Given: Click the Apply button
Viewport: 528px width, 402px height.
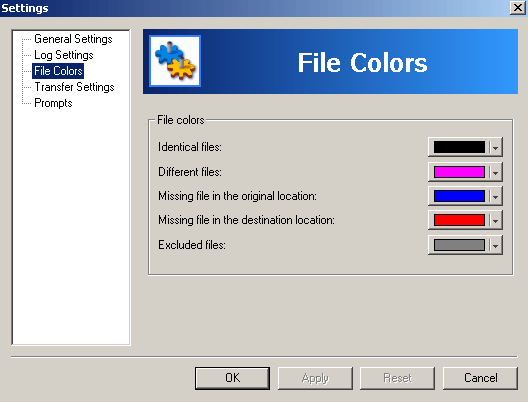Looking at the screenshot, I should point(315,378).
